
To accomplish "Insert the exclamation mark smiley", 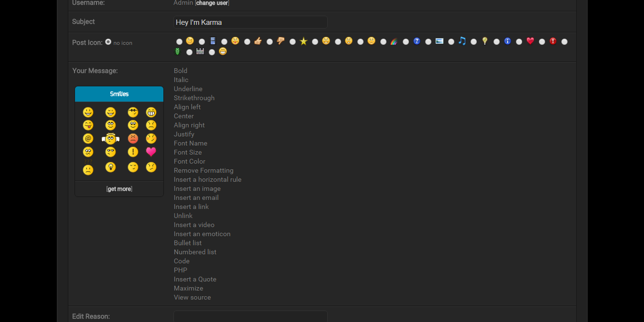I will click(x=133, y=152).
